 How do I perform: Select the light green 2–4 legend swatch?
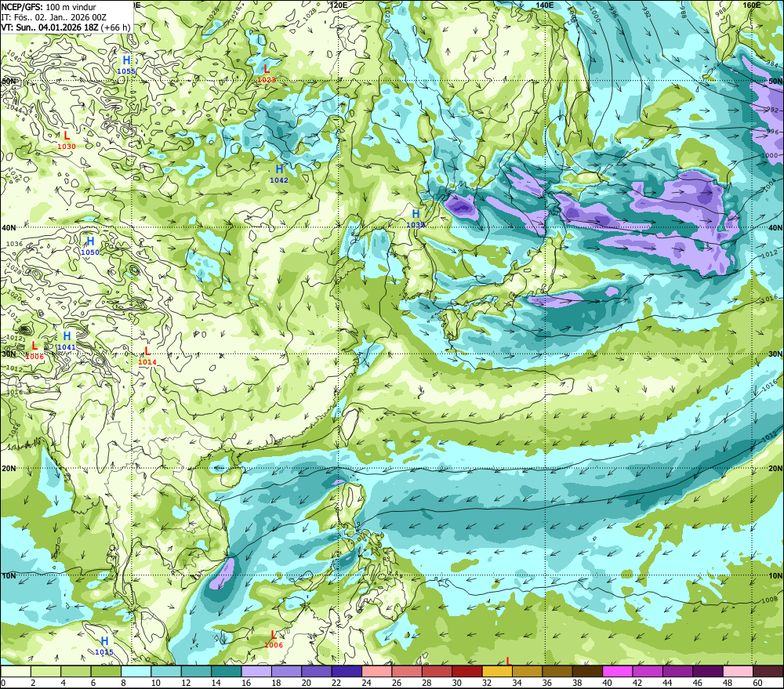(x=46, y=672)
